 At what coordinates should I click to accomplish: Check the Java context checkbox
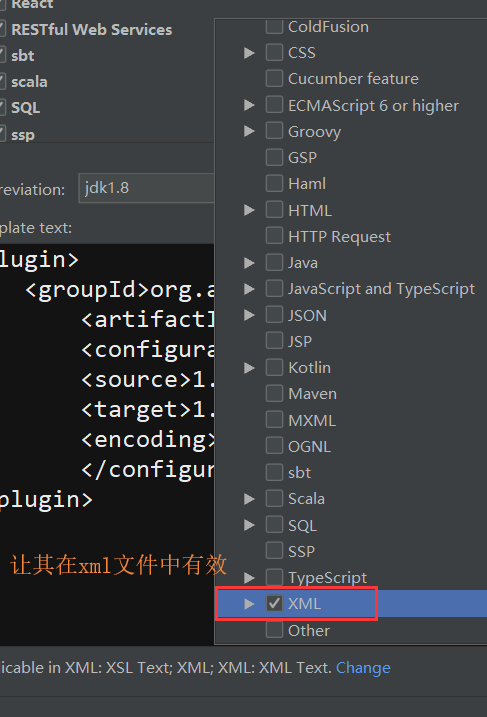pyautogui.click(x=274, y=262)
